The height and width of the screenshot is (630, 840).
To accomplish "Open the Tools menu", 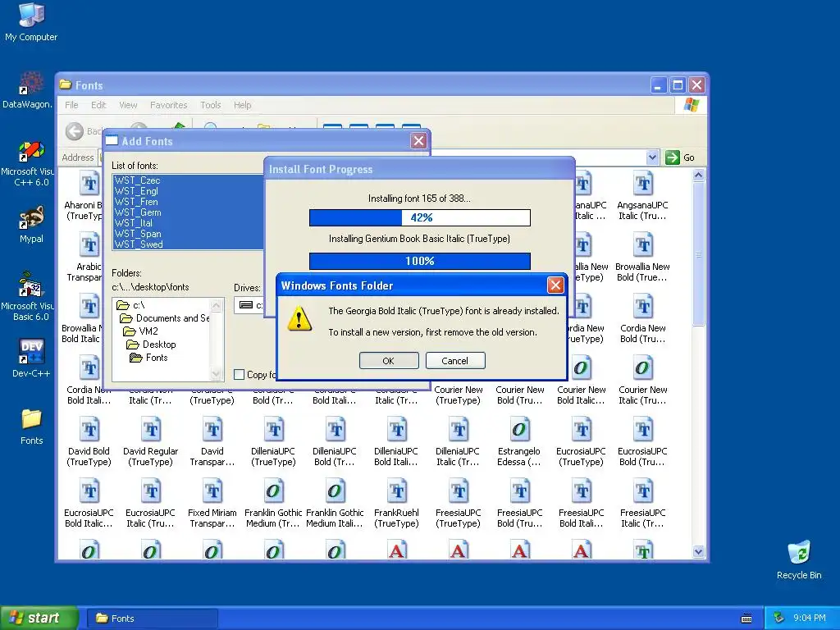I will pyautogui.click(x=211, y=105).
